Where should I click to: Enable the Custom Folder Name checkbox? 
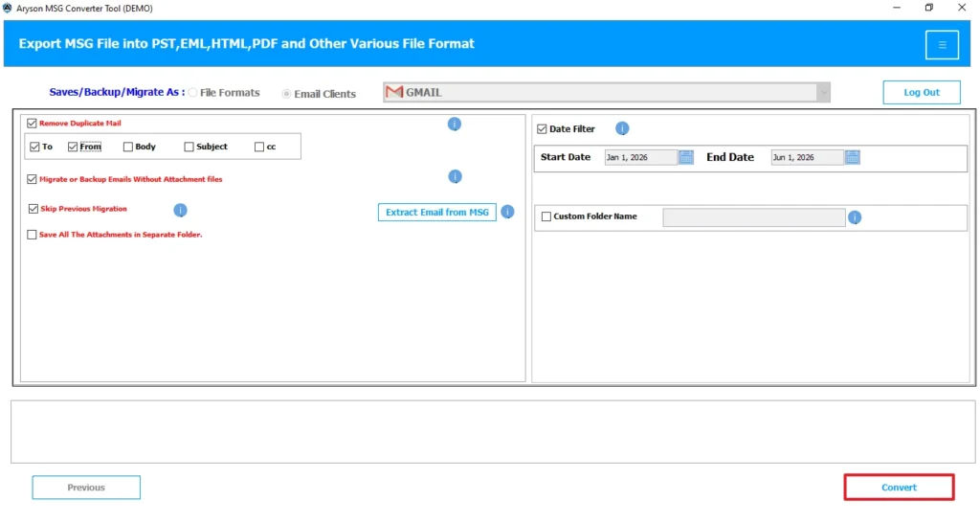(x=546, y=216)
